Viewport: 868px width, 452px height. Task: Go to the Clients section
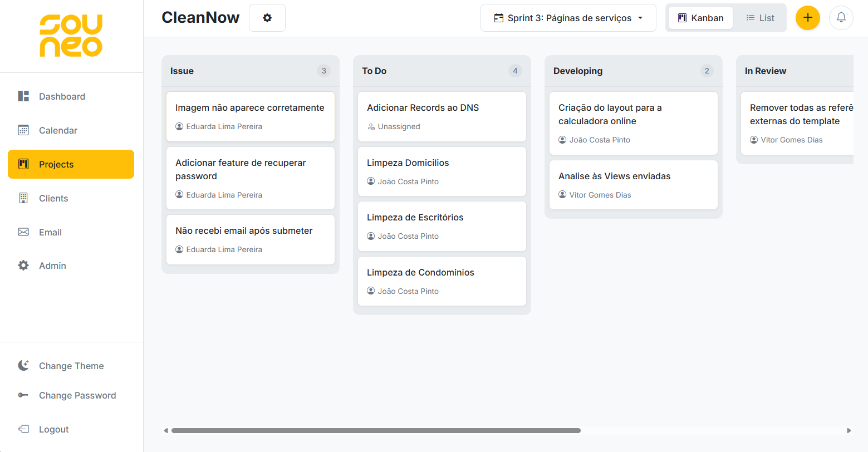click(53, 198)
